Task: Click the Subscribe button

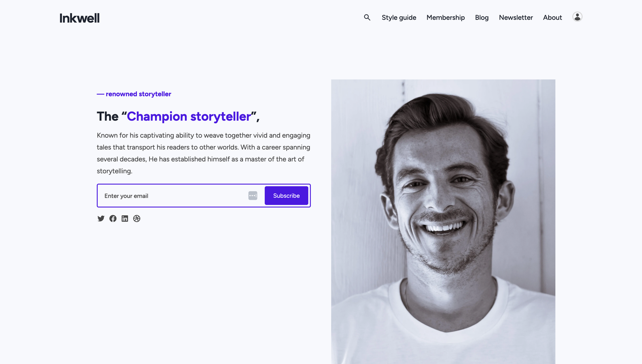Action: [x=286, y=195]
